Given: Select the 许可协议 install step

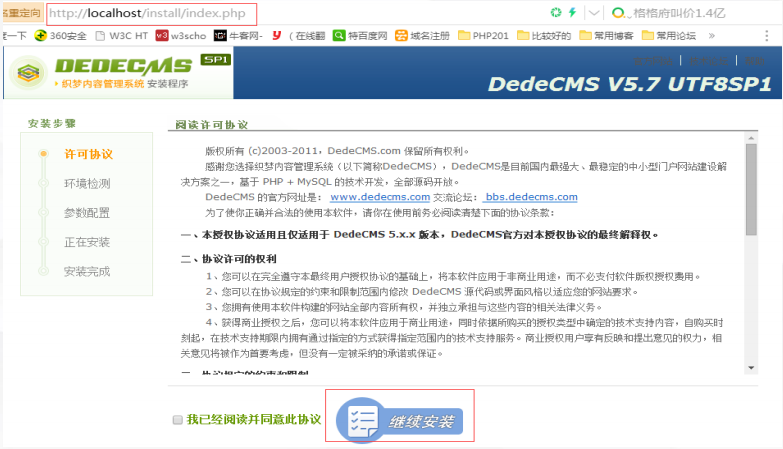Looking at the screenshot, I should click(x=88, y=154).
